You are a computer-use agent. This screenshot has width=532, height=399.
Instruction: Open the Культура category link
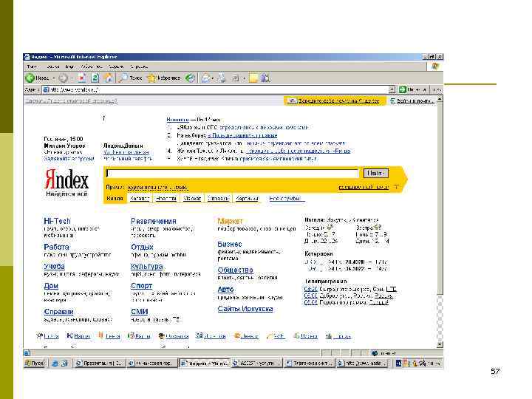tap(146, 266)
